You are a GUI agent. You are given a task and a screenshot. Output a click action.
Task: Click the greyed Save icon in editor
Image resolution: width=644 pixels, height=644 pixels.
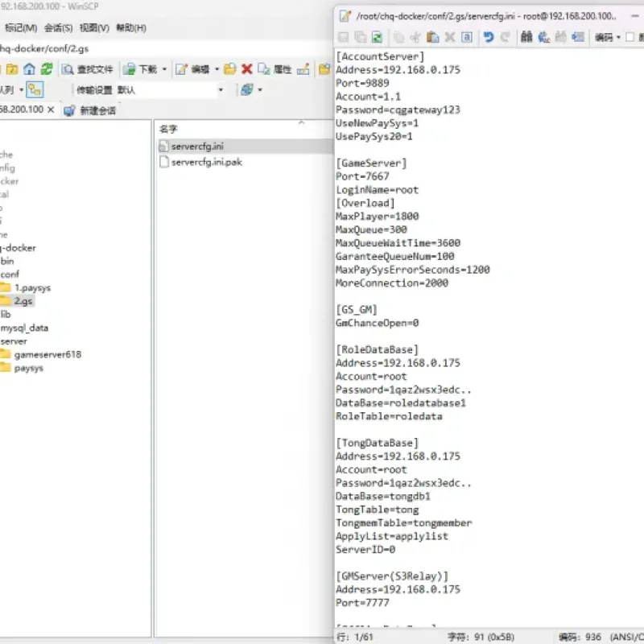pos(343,37)
